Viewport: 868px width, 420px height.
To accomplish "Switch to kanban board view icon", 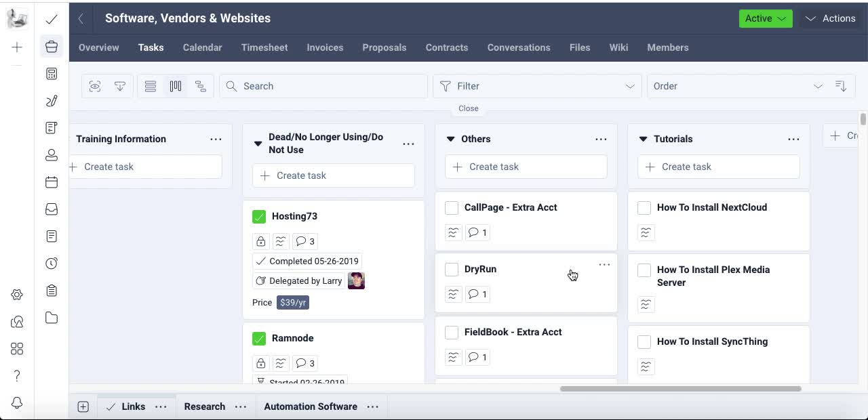I will 176,86.
